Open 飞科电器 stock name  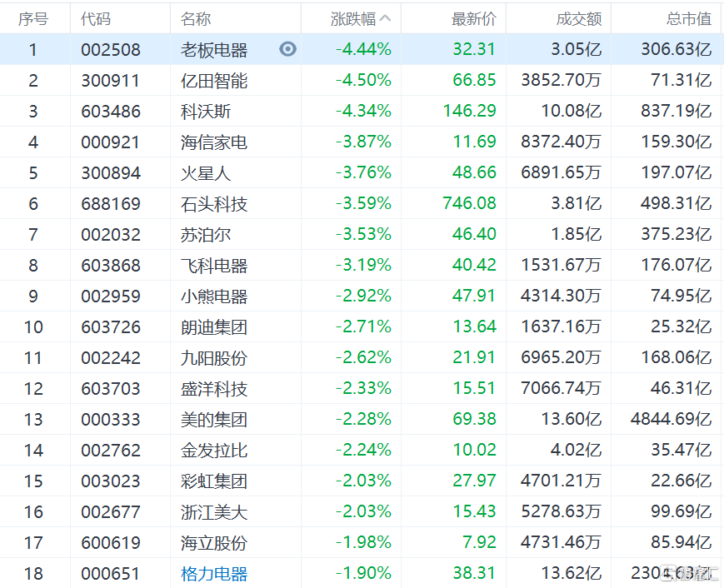(214, 266)
